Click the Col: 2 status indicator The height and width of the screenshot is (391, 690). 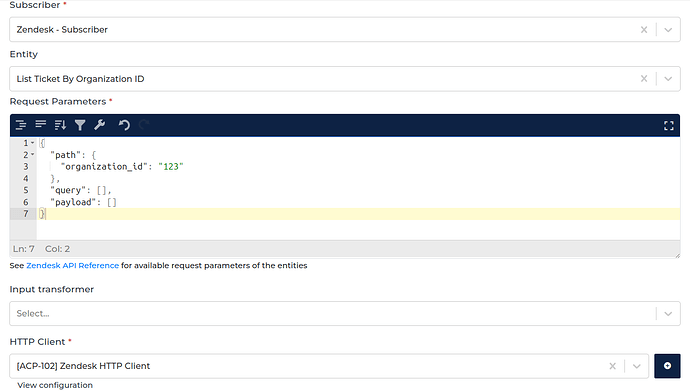pos(57,249)
